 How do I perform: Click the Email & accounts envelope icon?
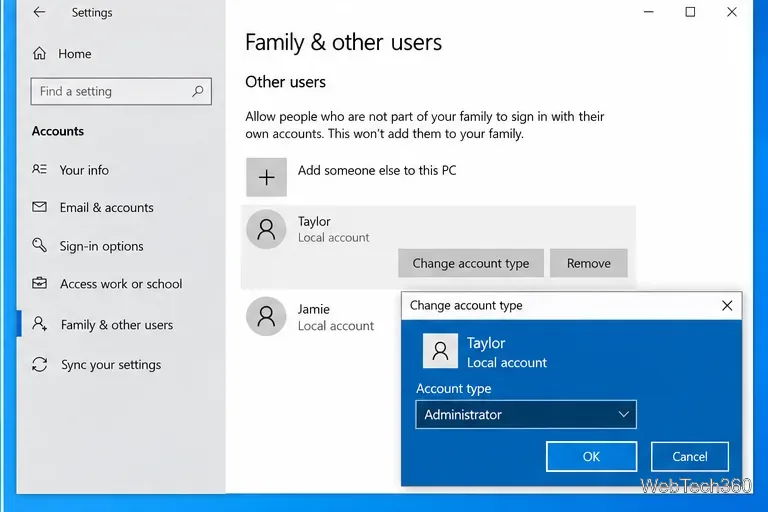[x=40, y=207]
